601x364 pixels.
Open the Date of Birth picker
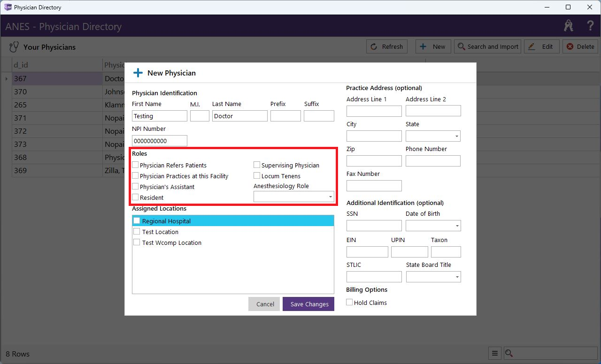[x=433, y=226]
